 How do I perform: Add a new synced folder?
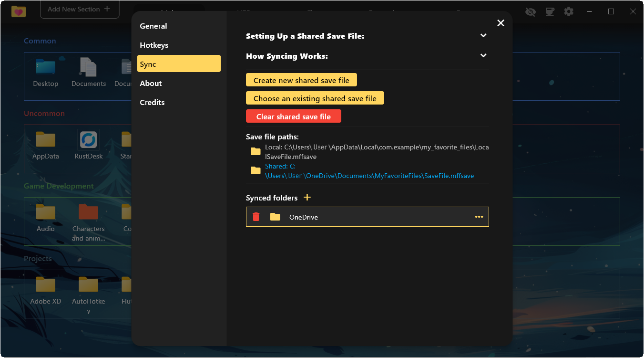click(x=307, y=197)
